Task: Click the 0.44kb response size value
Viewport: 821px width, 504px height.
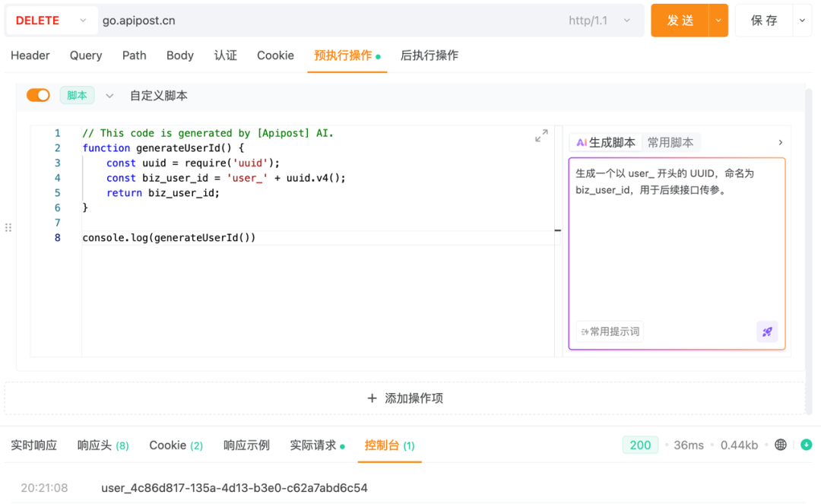Action: pos(739,445)
